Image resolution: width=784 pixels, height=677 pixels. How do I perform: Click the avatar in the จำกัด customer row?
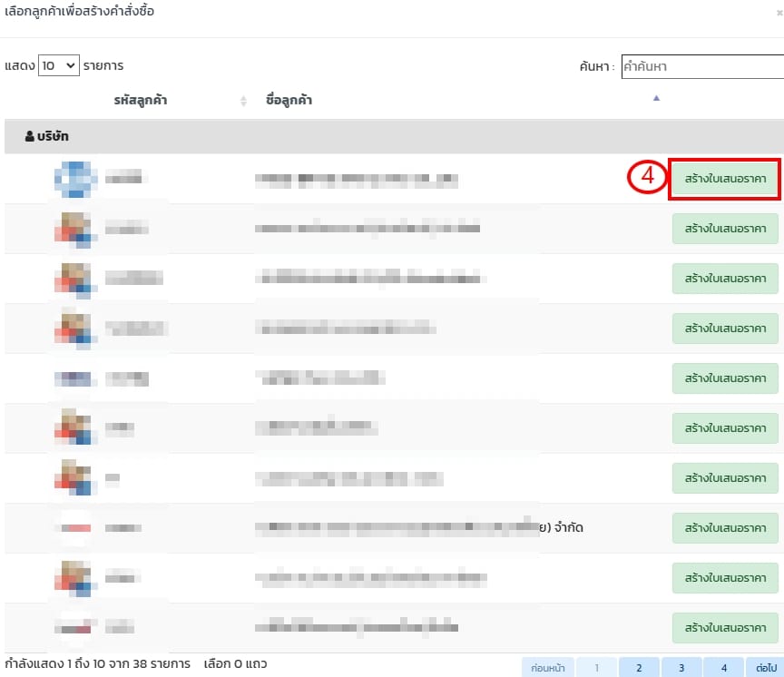tap(74, 527)
